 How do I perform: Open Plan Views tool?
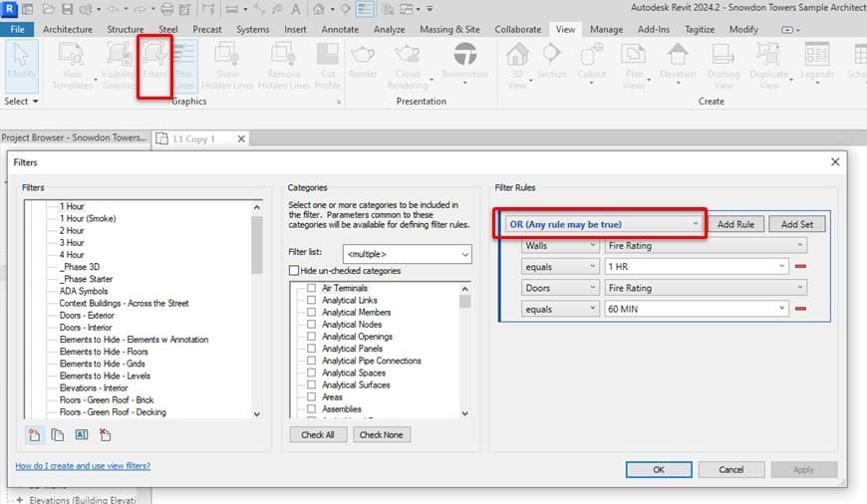[634, 67]
